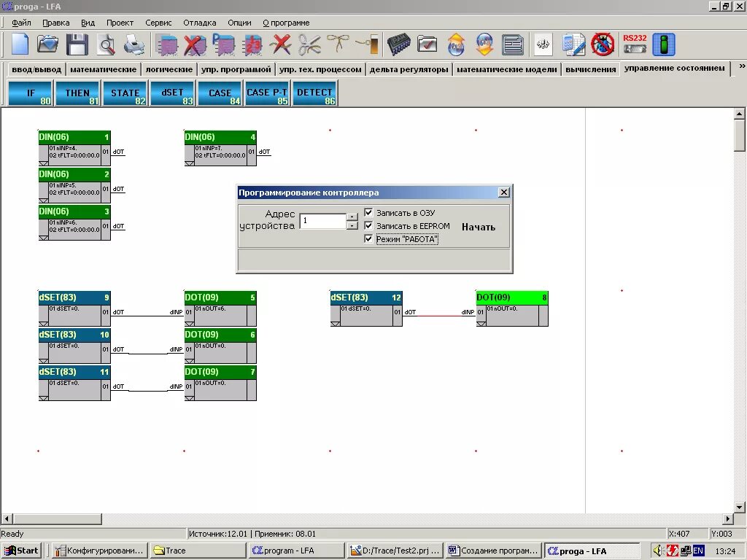Image resolution: width=747 pixels, height=560 pixels.
Task: Open the 'О программе' menu
Action: pos(286,23)
